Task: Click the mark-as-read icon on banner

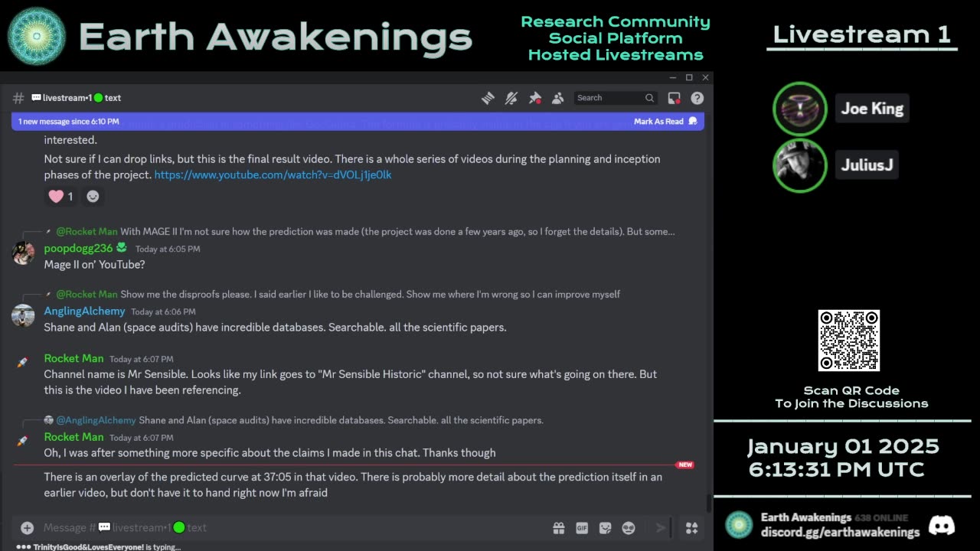Action: (x=693, y=122)
